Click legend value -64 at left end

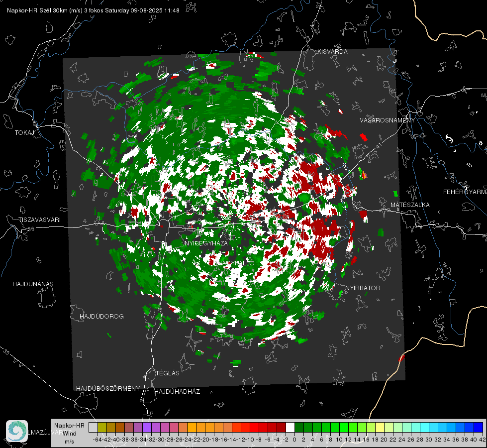point(97,440)
